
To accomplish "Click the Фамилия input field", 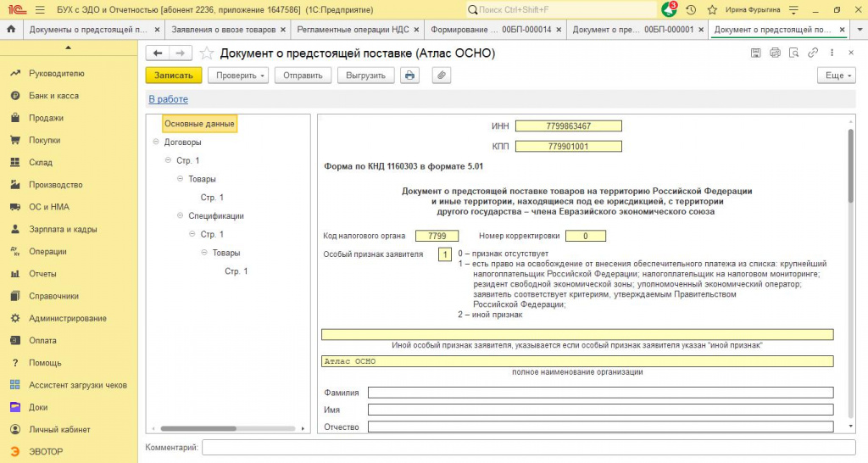I will pos(601,393).
